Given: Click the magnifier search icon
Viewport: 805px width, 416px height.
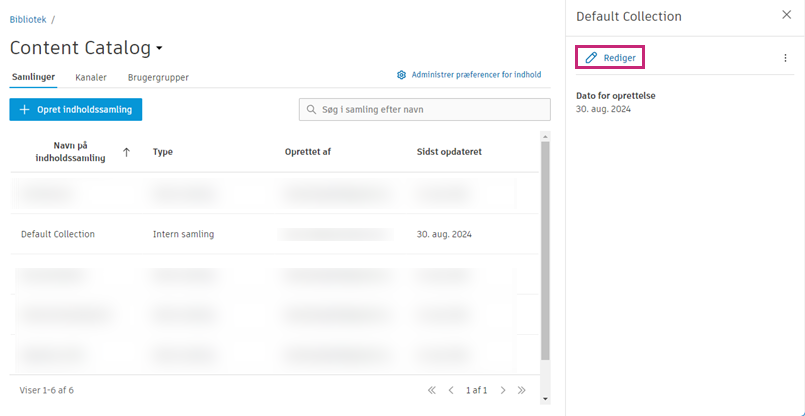Looking at the screenshot, I should pyautogui.click(x=312, y=109).
